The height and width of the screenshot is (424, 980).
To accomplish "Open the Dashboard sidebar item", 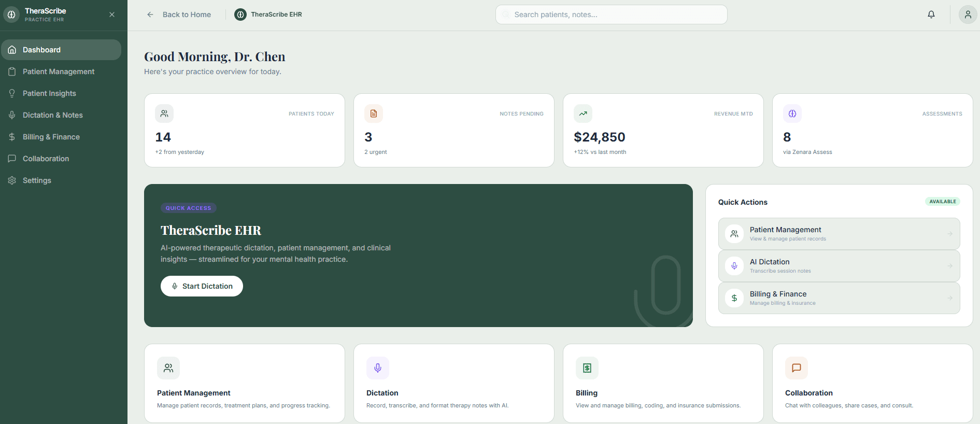I will click(x=61, y=50).
